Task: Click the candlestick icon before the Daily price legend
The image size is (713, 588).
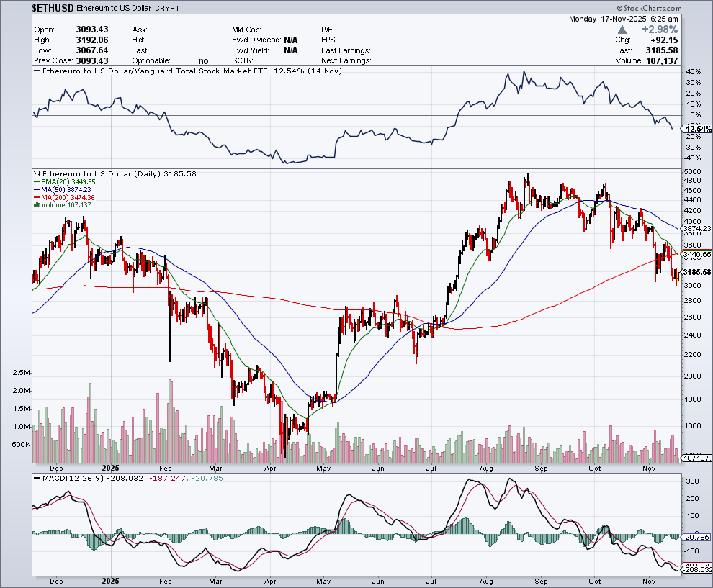Action: pyautogui.click(x=37, y=173)
